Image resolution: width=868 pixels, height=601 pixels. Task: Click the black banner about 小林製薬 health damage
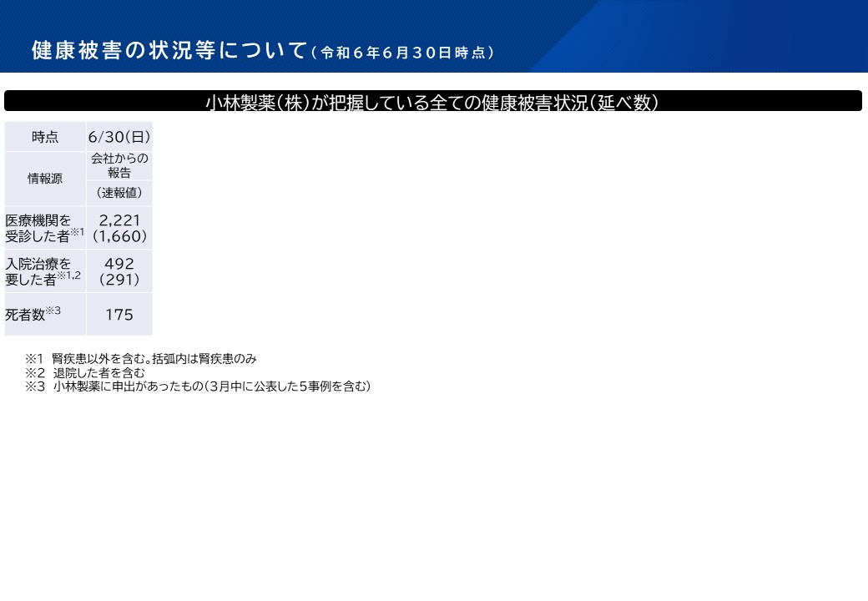[432, 102]
